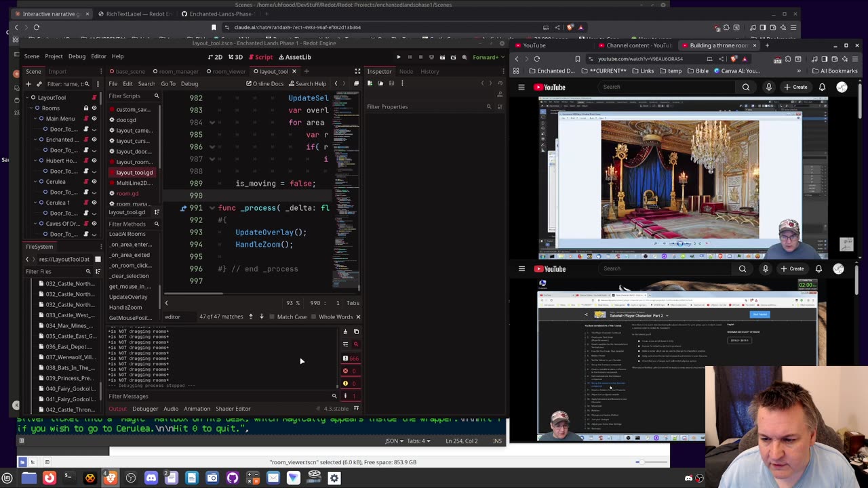This screenshot has height=488, width=868.
Task: Go to previous search match arrow
Action: (250, 317)
